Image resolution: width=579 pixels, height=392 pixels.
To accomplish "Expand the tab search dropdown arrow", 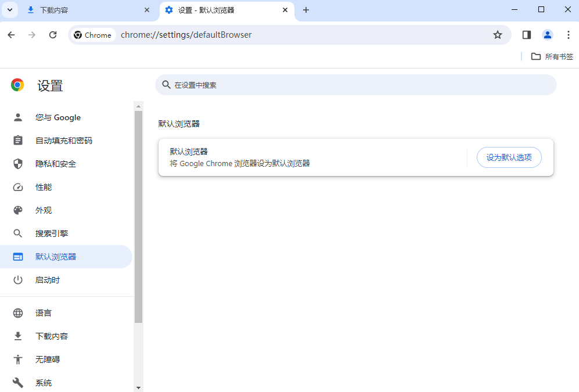I will (10, 10).
